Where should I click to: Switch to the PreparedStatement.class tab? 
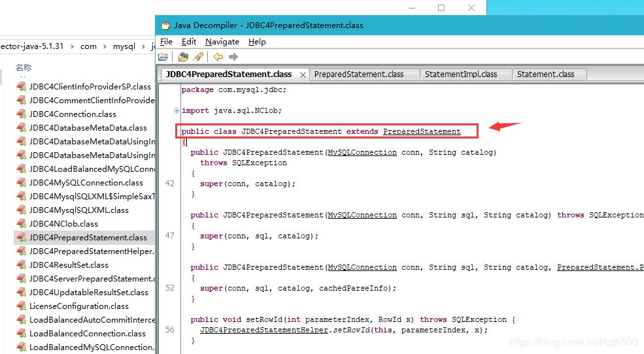359,74
